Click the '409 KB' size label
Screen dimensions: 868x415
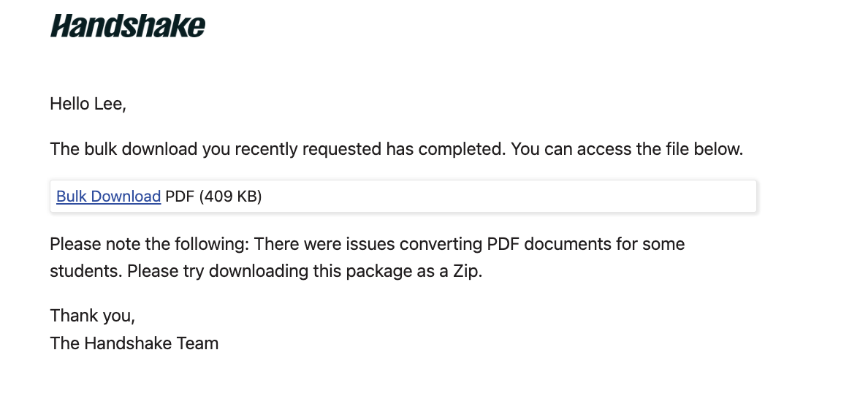point(230,197)
